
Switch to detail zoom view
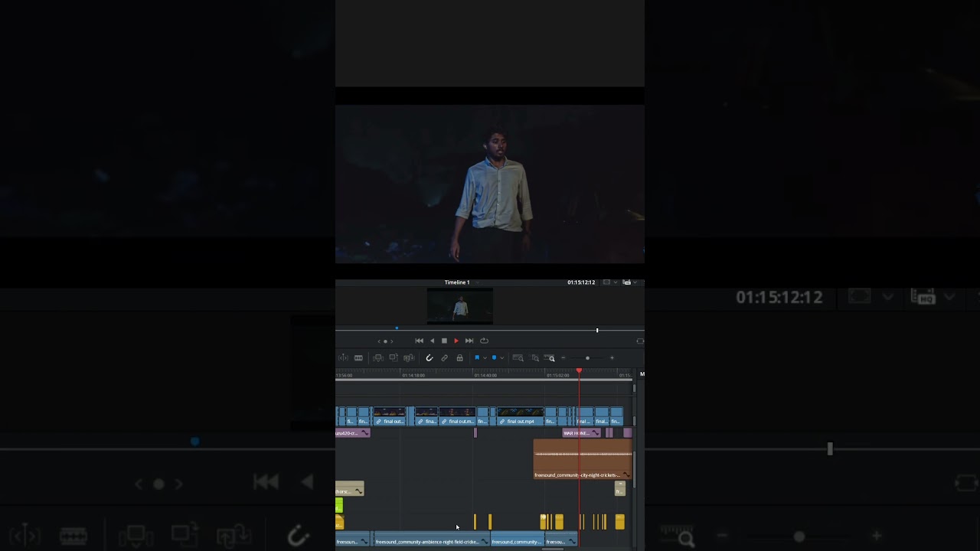point(535,358)
